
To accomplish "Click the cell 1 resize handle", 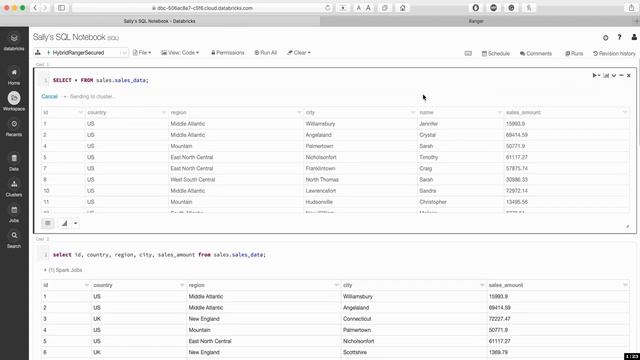I will pyautogui.click(x=627, y=226).
